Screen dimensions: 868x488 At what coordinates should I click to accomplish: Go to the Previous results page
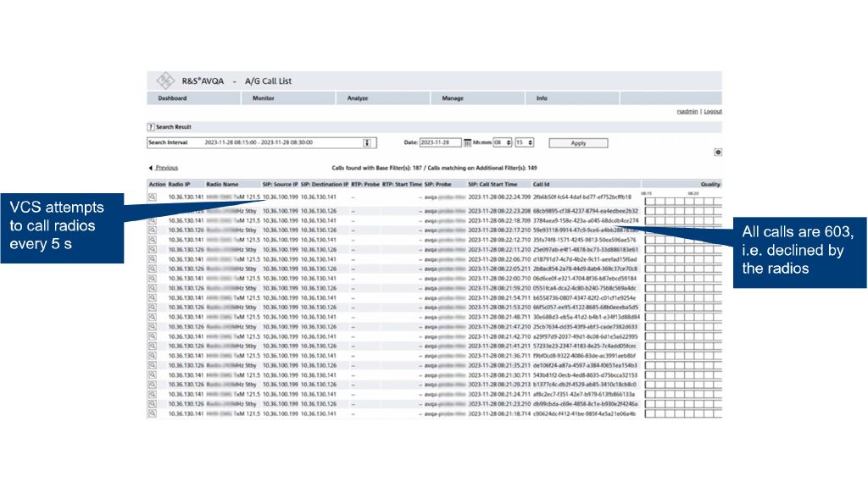tap(166, 168)
